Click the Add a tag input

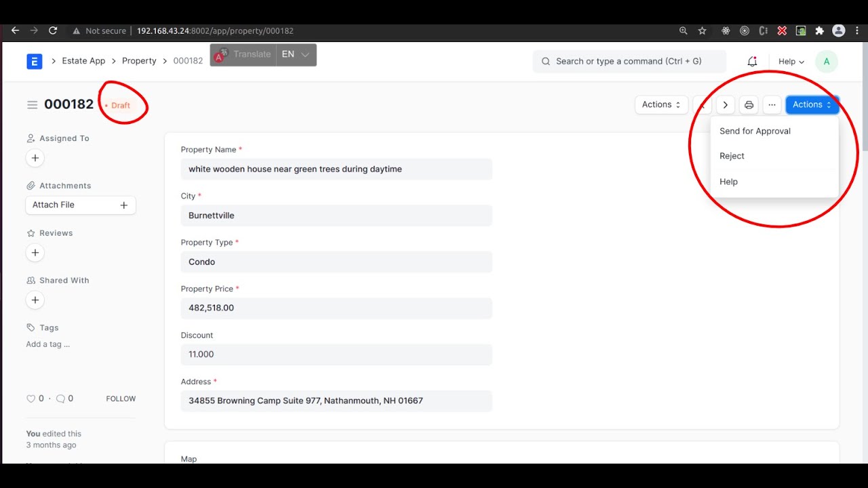[48, 344]
